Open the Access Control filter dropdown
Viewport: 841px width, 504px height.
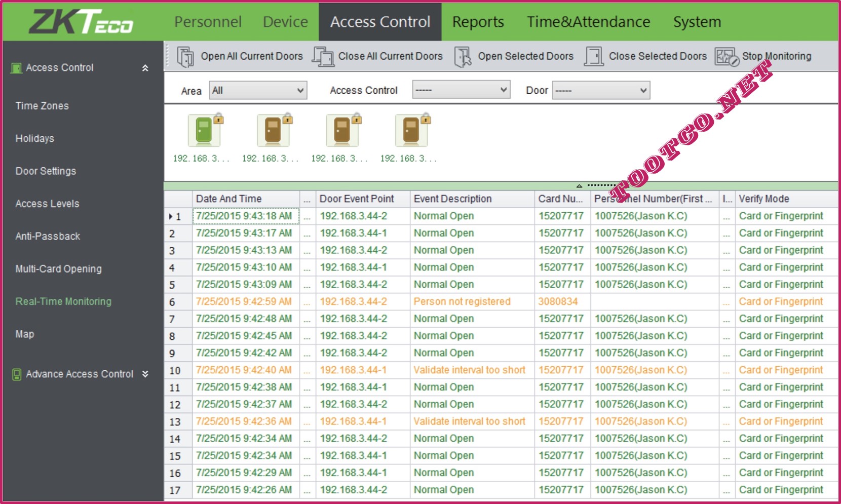[x=461, y=90]
